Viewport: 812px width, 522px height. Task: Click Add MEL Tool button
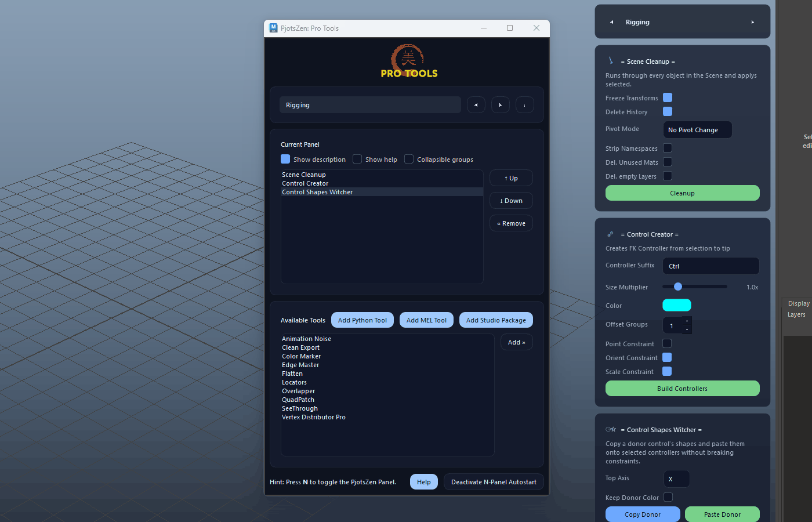[426, 320]
